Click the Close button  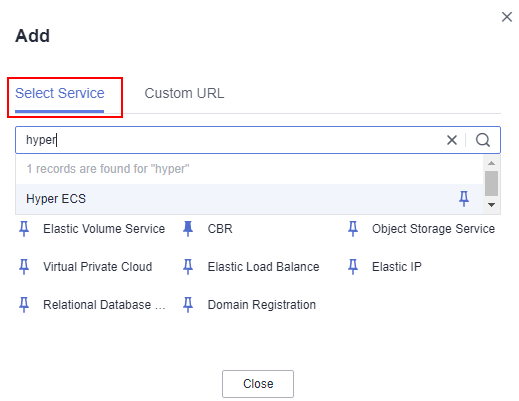coord(258,384)
